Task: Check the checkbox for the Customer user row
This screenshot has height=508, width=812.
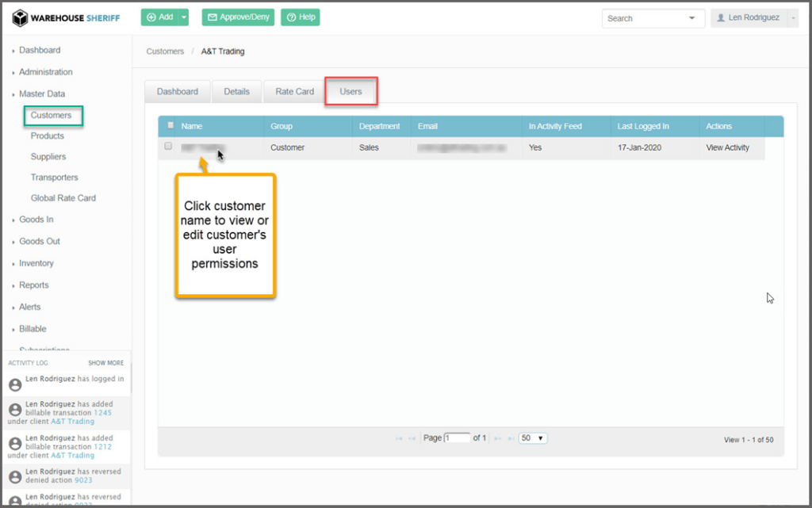Action: click(168, 147)
